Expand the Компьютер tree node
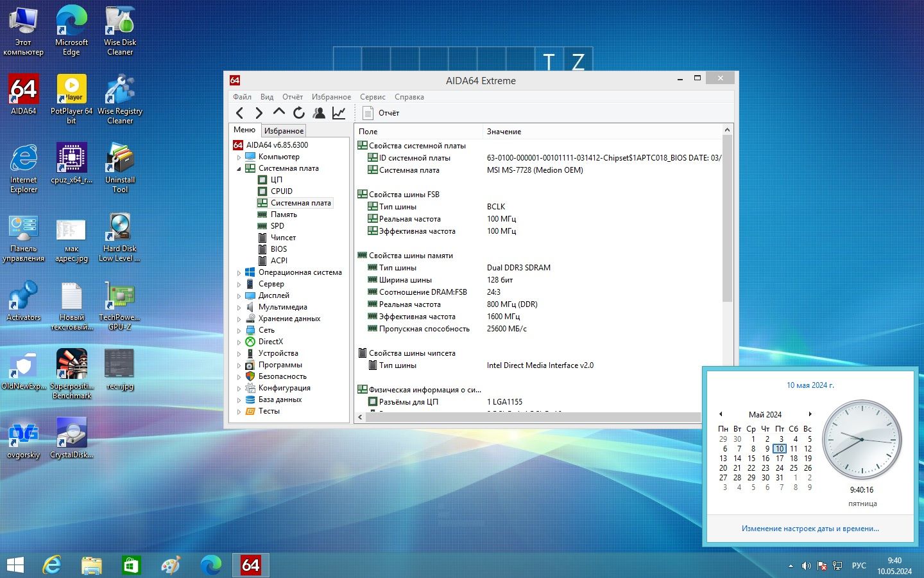This screenshot has width=924, height=578. pyautogui.click(x=239, y=157)
